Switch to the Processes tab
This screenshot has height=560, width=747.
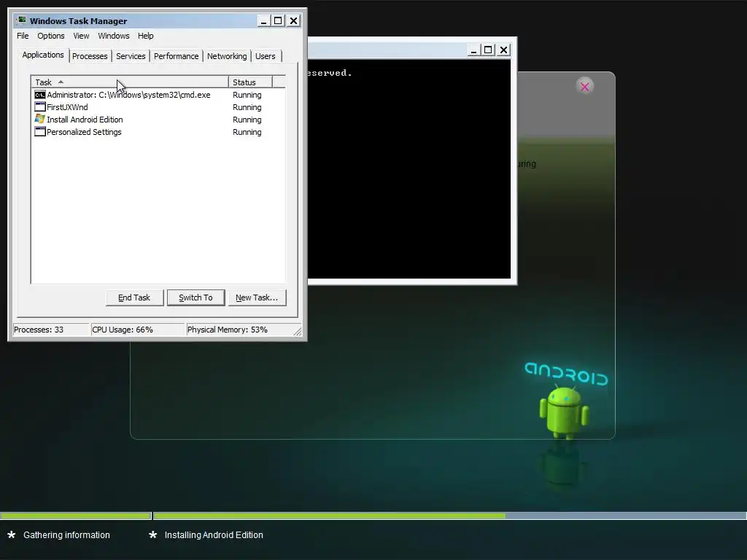[x=90, y=56]
